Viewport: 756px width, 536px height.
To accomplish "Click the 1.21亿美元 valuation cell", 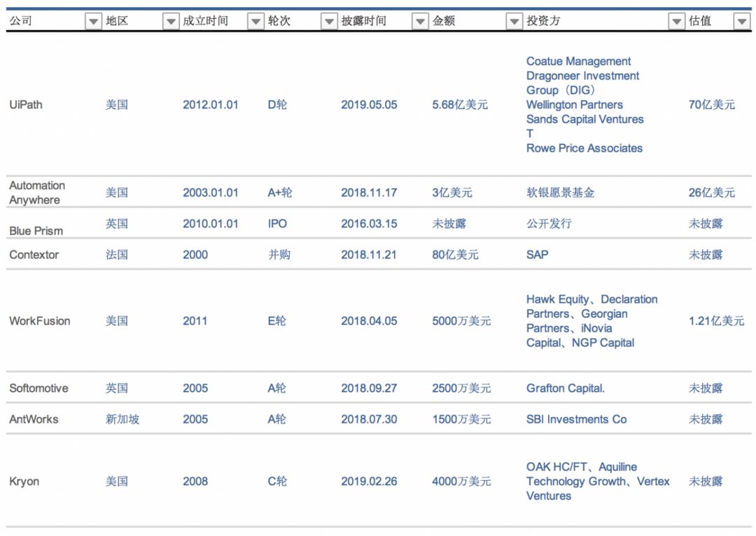I will coord(717,320).
